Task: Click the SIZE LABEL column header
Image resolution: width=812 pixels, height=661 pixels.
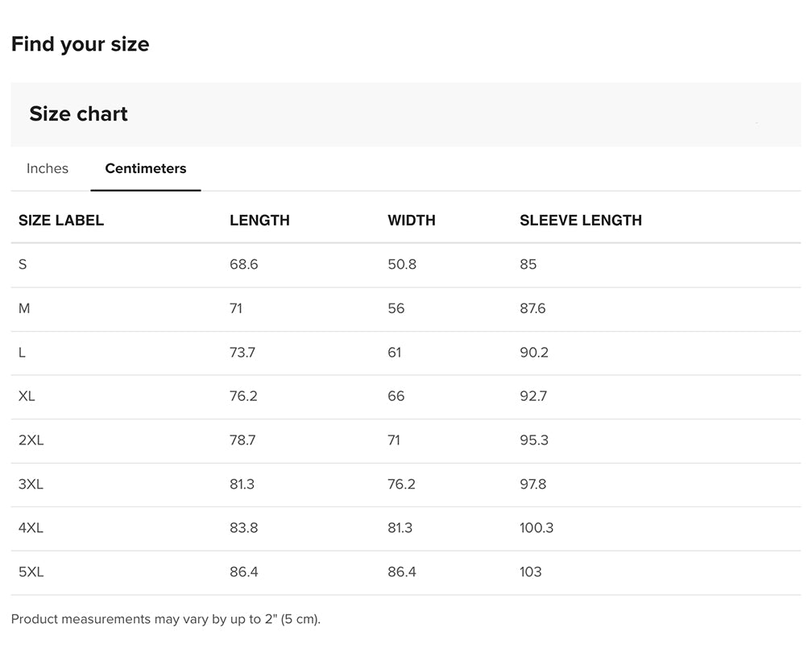Action: (61, 221)
